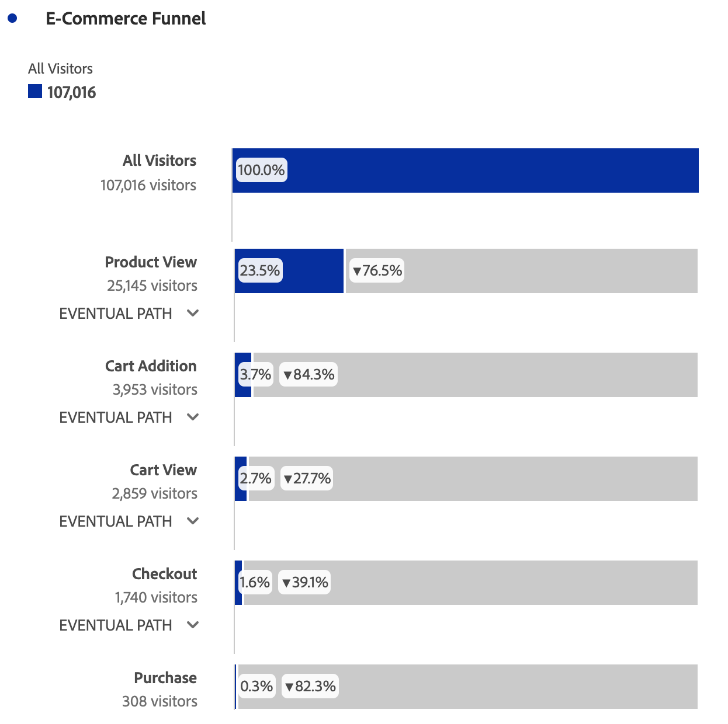Select the 39.1% Checkout fallout label
Viewport: 728px width, 724px height.
click(304, 583)
